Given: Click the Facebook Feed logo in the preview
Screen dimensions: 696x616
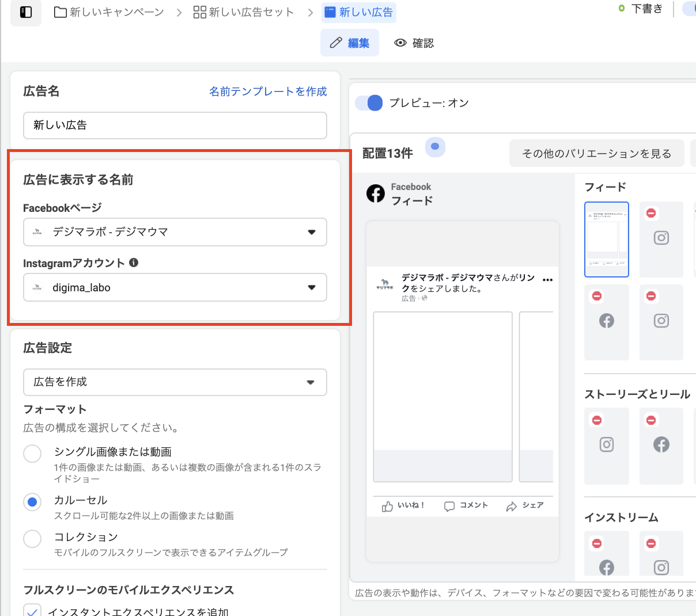Looking at the screenshot, I should pos(376,193).
